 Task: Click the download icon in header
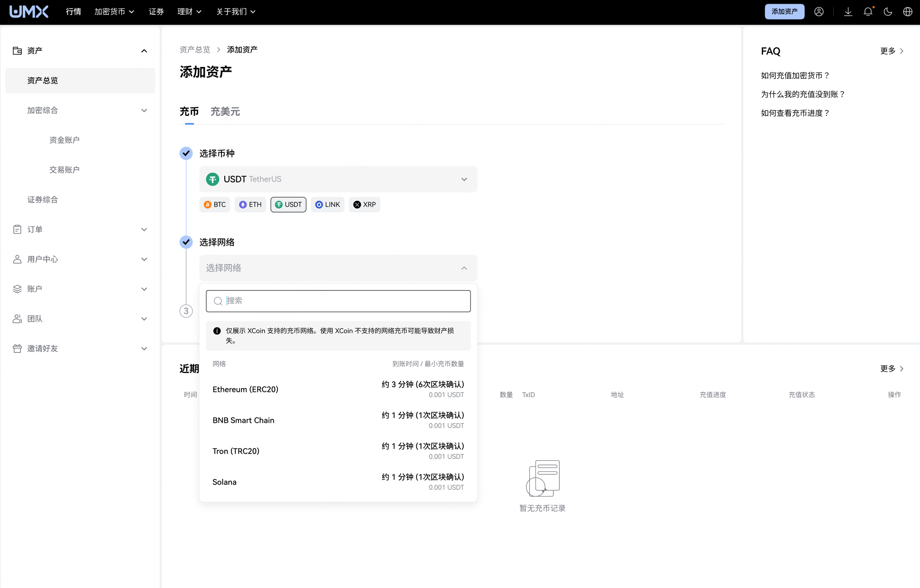[x=848, y=12]
